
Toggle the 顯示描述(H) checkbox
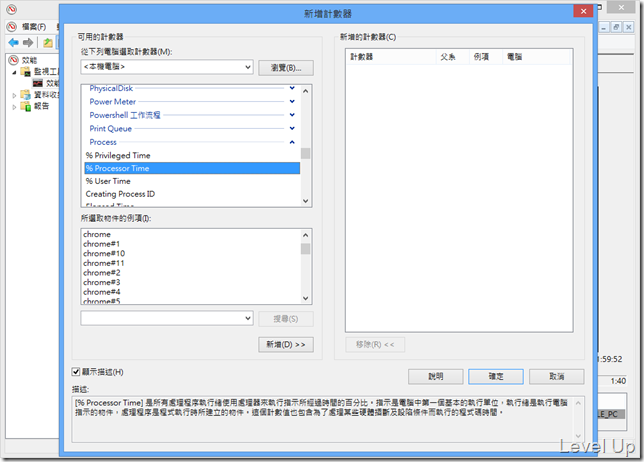click(76, 372)
